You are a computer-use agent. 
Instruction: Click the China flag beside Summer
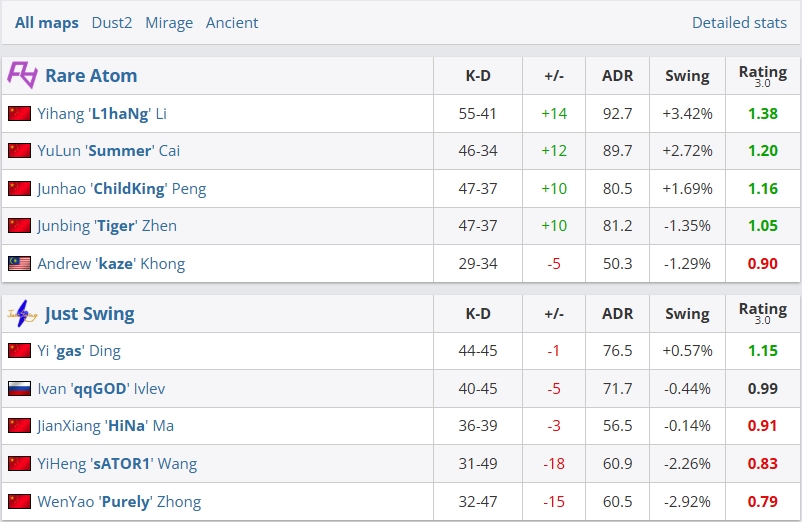coord(19,151)
